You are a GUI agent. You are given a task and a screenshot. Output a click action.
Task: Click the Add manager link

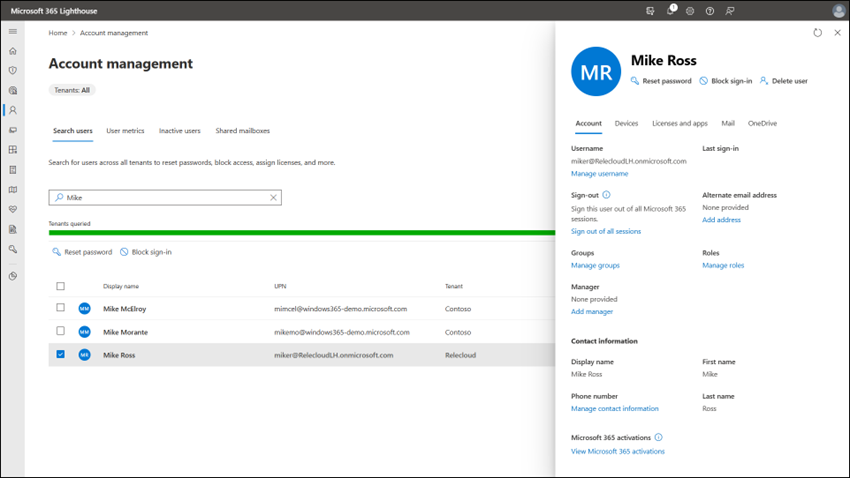click(x=591, y=311)
